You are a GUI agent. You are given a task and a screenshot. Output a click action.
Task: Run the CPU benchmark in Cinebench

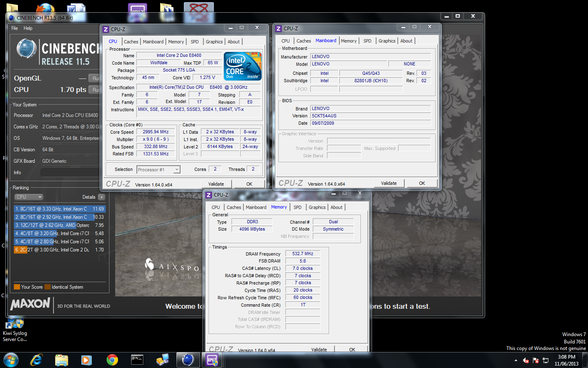coord(95,90)
